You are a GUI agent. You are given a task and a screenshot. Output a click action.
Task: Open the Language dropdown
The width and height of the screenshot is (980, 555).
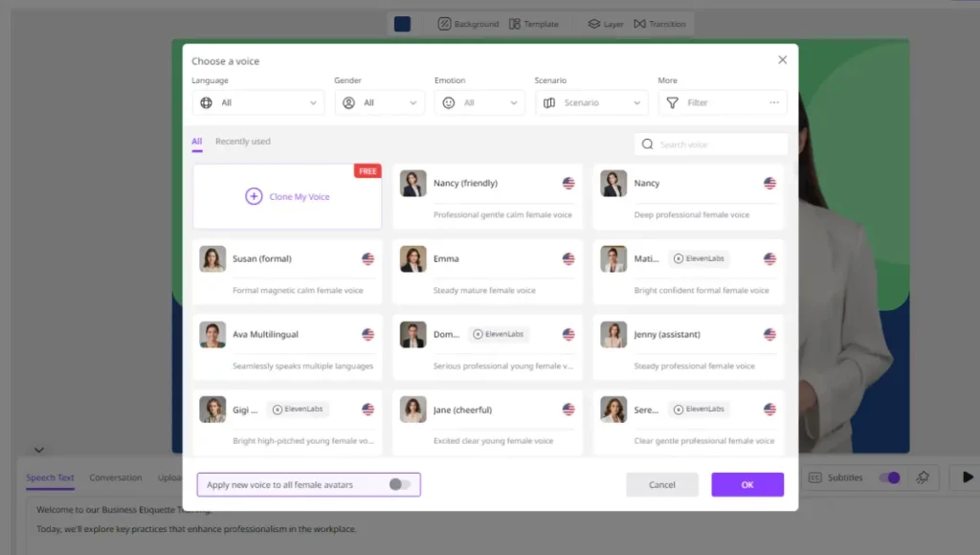pos(257,102)
